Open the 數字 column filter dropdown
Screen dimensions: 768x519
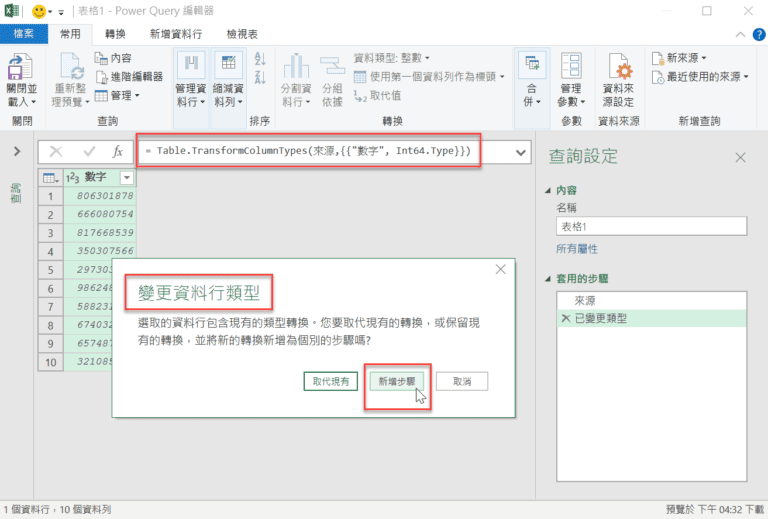(x=126, y=177)
